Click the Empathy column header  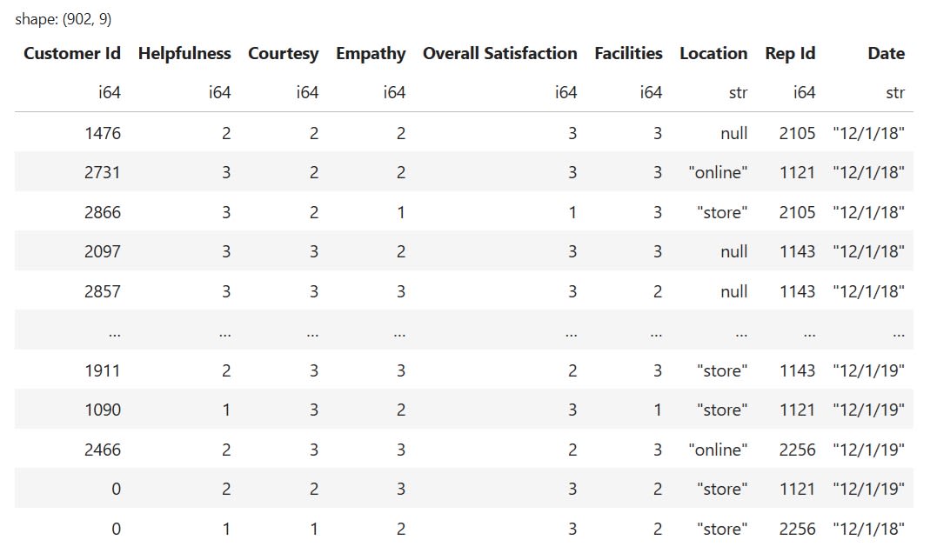click(371, 53)
